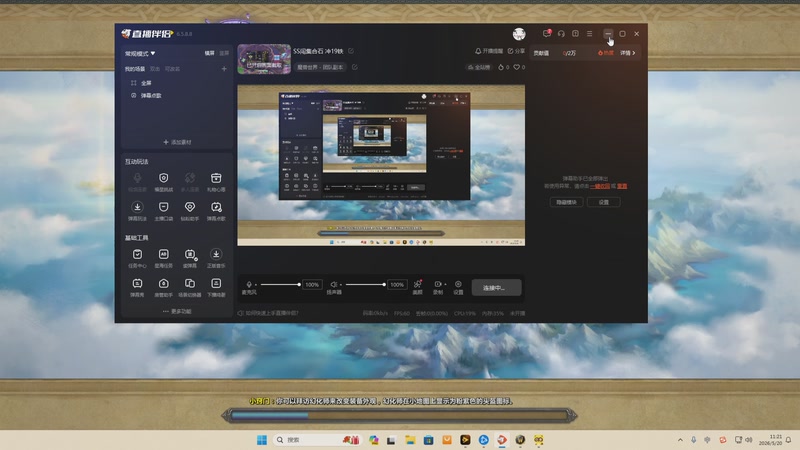Screen dimensions: 800x450
Task: Click the microphone volume slider
Action: tap(280, 284)
